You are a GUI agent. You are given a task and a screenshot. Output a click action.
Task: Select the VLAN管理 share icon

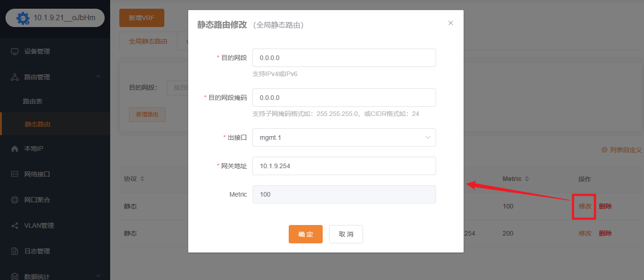coord(16,225)
